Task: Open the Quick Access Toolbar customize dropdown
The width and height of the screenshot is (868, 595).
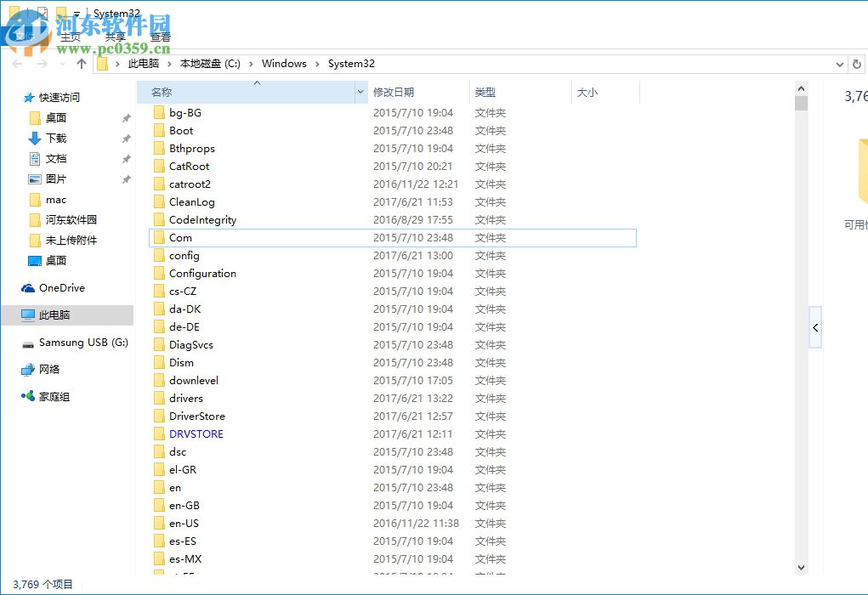Action: tap(78, 14)
